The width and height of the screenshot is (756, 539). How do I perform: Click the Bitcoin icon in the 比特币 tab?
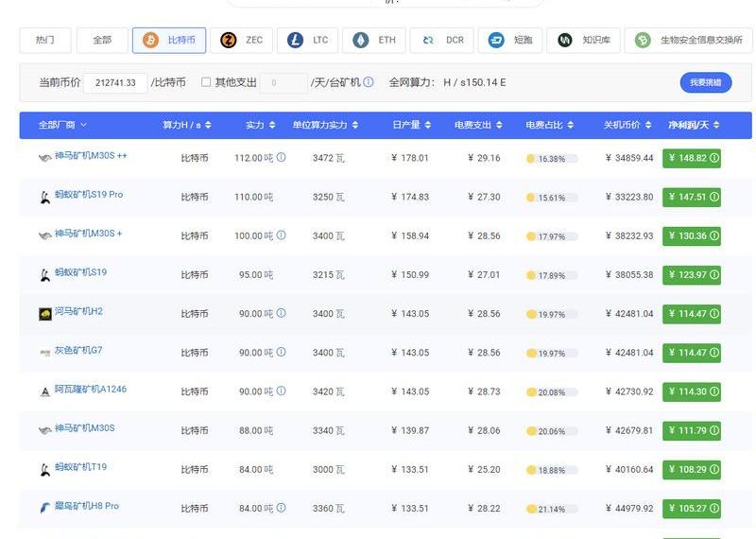coord(150,40)
